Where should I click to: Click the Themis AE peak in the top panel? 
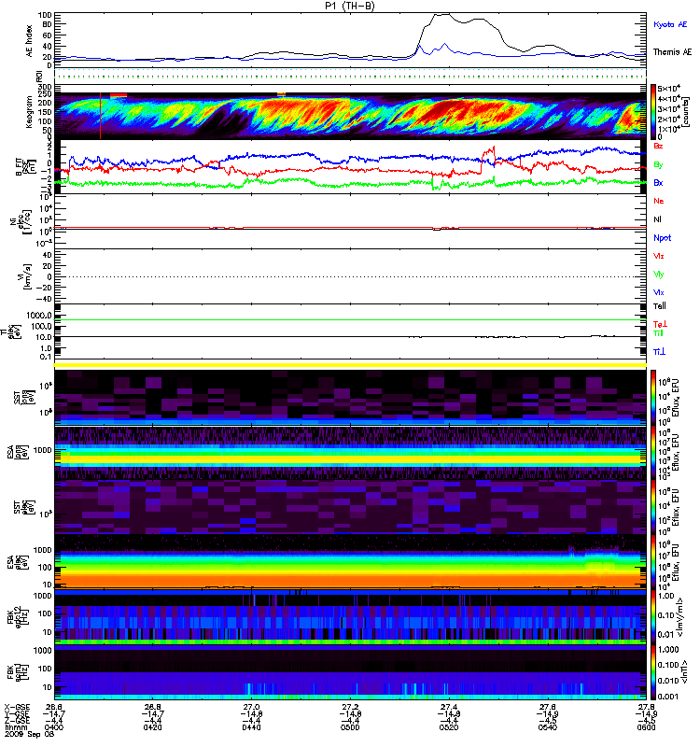coord(441,14)
